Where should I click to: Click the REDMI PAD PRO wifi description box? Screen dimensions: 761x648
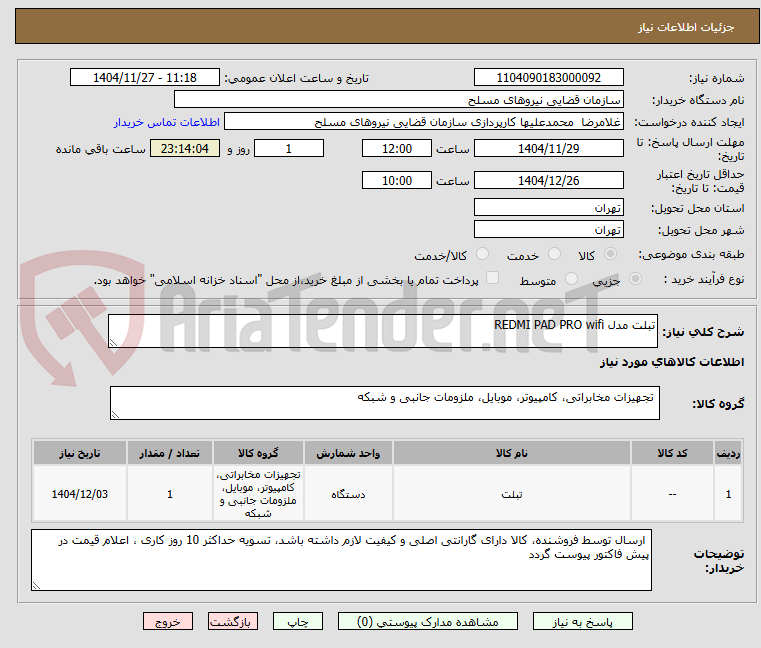383,331
